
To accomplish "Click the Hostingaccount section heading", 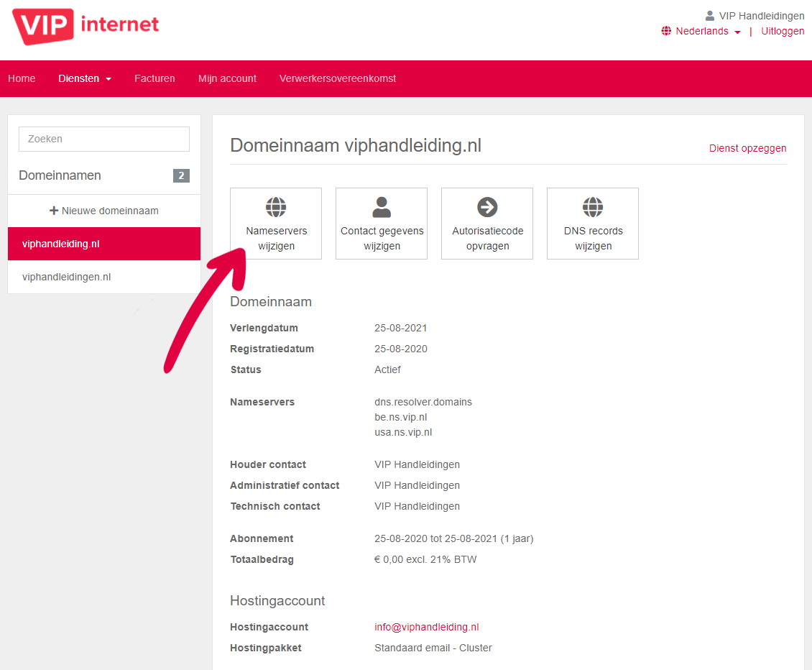I will click(x=277, y=600).
